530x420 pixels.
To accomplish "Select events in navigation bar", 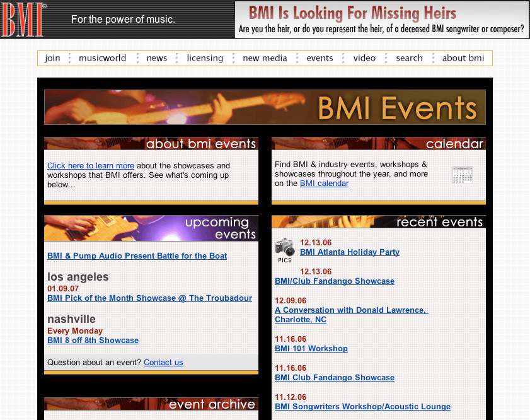I will point(320,58).
